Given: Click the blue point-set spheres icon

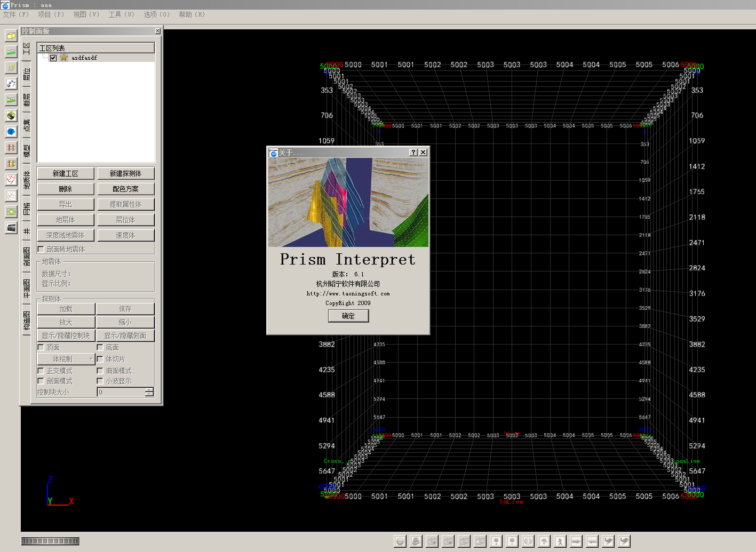Looking at the screenshot, I should [x=11, y=84].
